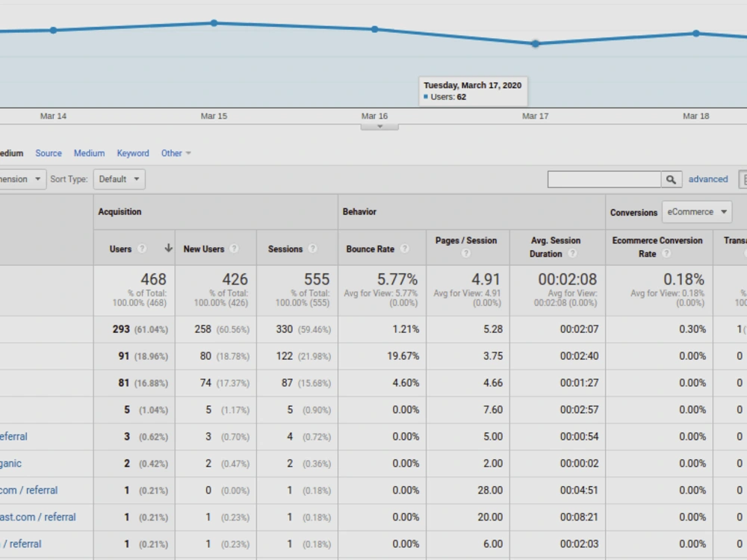Image resolution: width=747 pixels, height=560 pixels.
Task: Click the Users sort descending arrow
Action: tap(168, 248)
